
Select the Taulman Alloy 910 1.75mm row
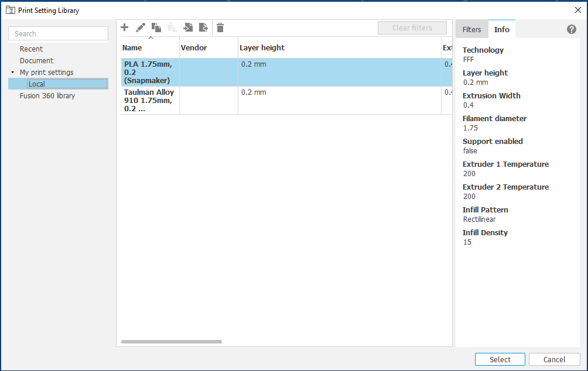click(x=286, y=101)
